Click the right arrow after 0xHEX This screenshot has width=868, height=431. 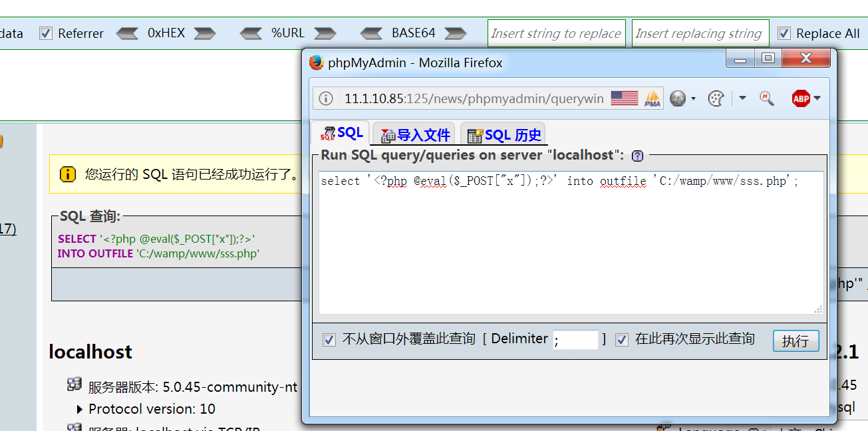pyautogui.click(x=205, y=33)
